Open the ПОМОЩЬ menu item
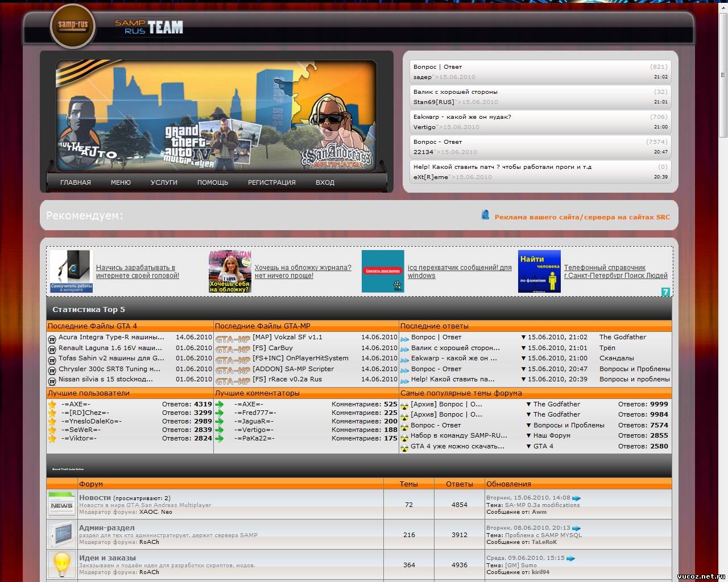 coord(213,182)
